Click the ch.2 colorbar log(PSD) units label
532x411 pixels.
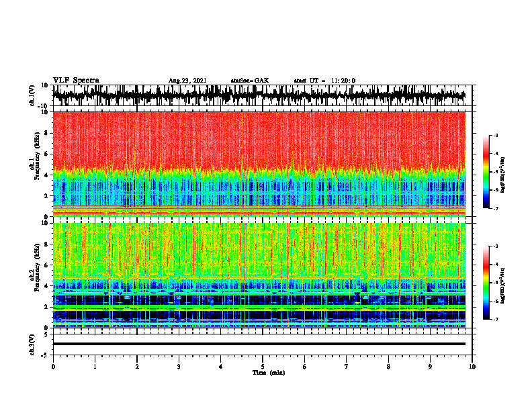click(x=503, y=285)
